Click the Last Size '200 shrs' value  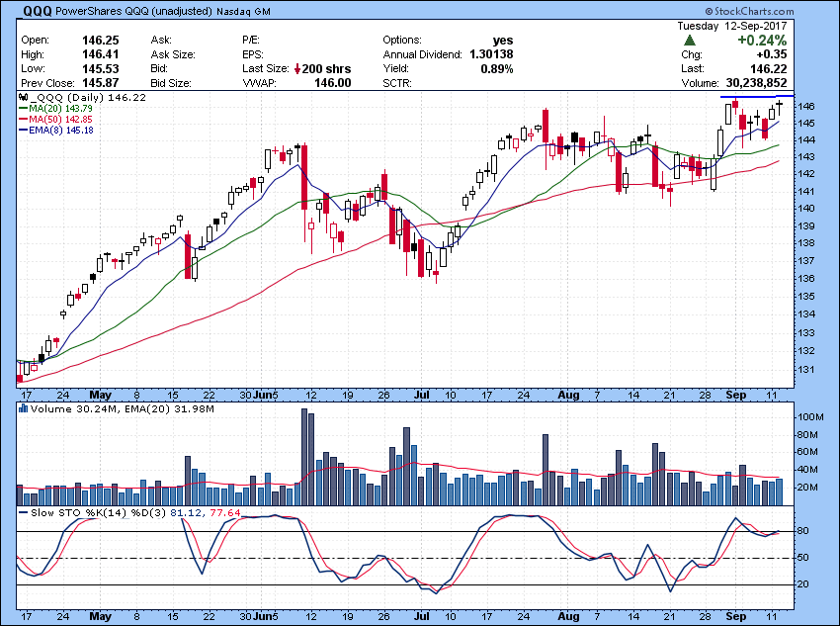(326, 69)
